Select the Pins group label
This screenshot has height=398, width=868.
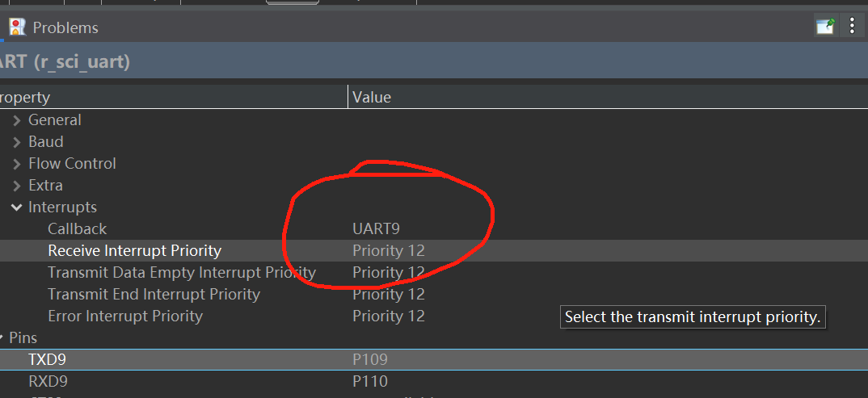[23, 337]
